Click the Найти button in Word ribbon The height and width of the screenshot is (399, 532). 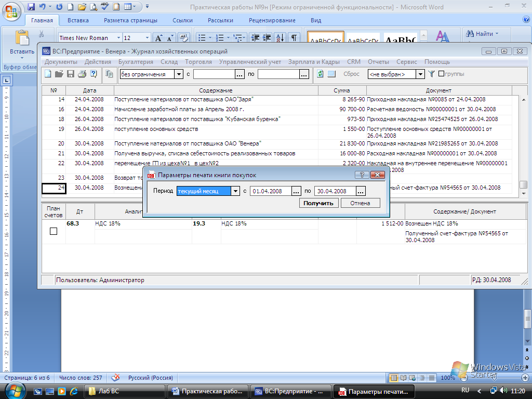[482, 34]
